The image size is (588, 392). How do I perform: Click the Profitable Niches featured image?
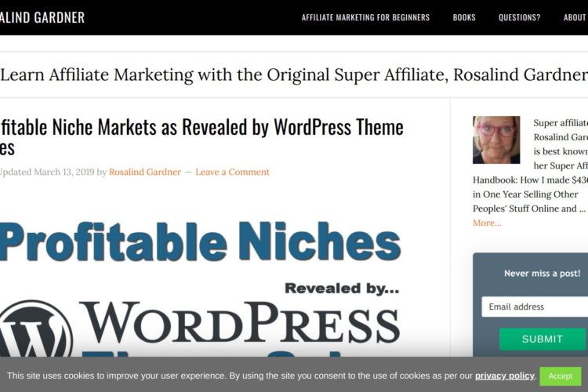click(x=200, y=289)
